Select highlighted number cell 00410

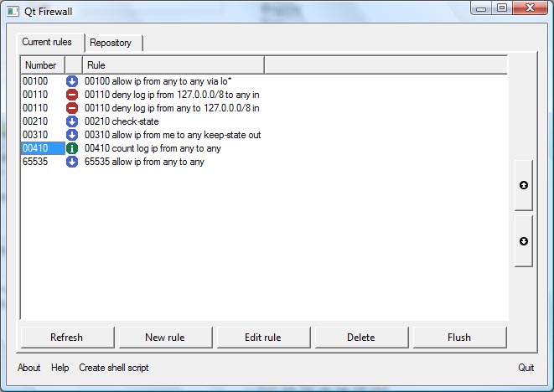[43, 148]
